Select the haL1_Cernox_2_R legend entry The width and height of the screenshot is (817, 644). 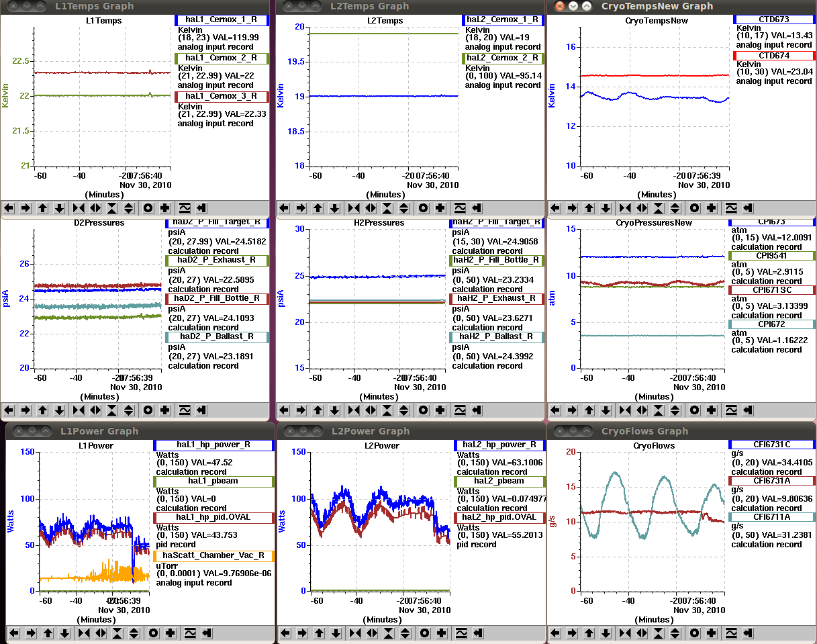[x=222, y=58]
